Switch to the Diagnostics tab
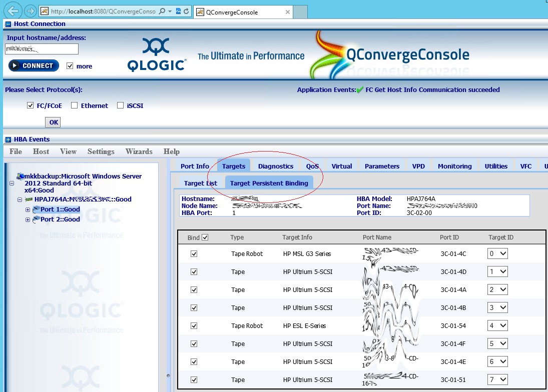This screenshot has height=392, width=548. [x=276, y=166]
